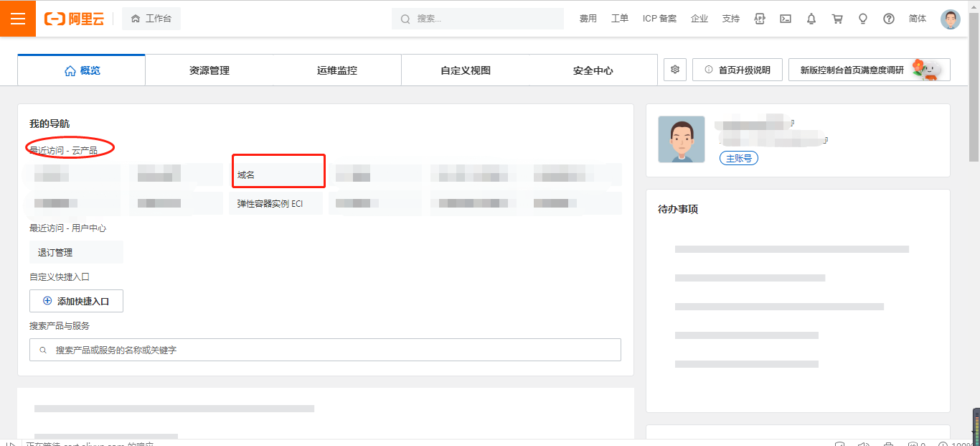The image size is (980, 446).
Task: Click the Aliyun logo
Action: tap(74, 19)
